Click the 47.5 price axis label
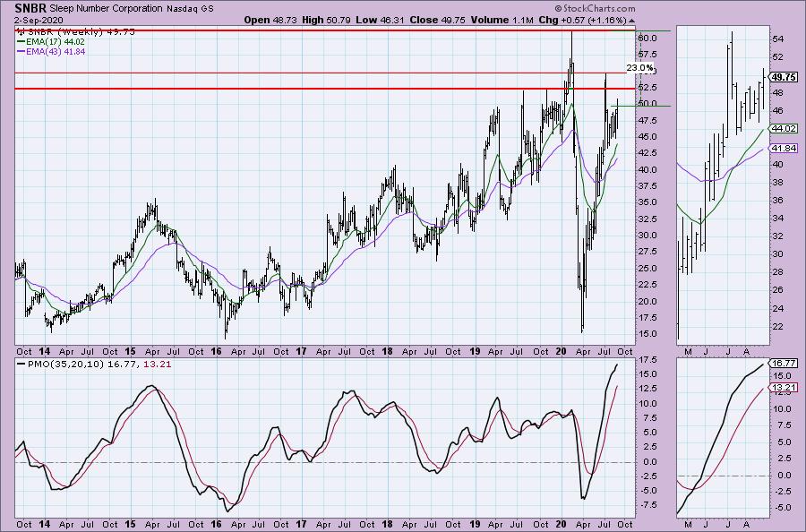Viewport: 806px width, 532px height. pos(647,120)
